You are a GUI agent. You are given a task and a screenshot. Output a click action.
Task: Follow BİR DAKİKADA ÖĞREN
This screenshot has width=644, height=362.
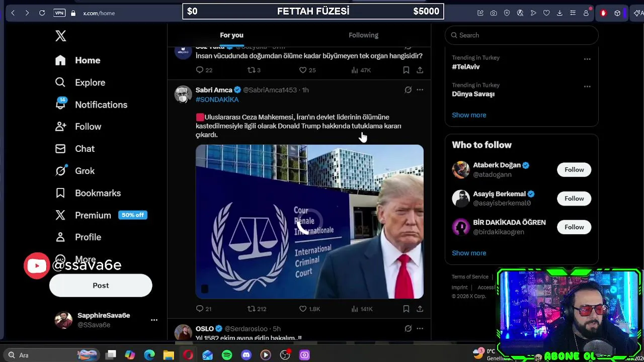pos(574,227)
